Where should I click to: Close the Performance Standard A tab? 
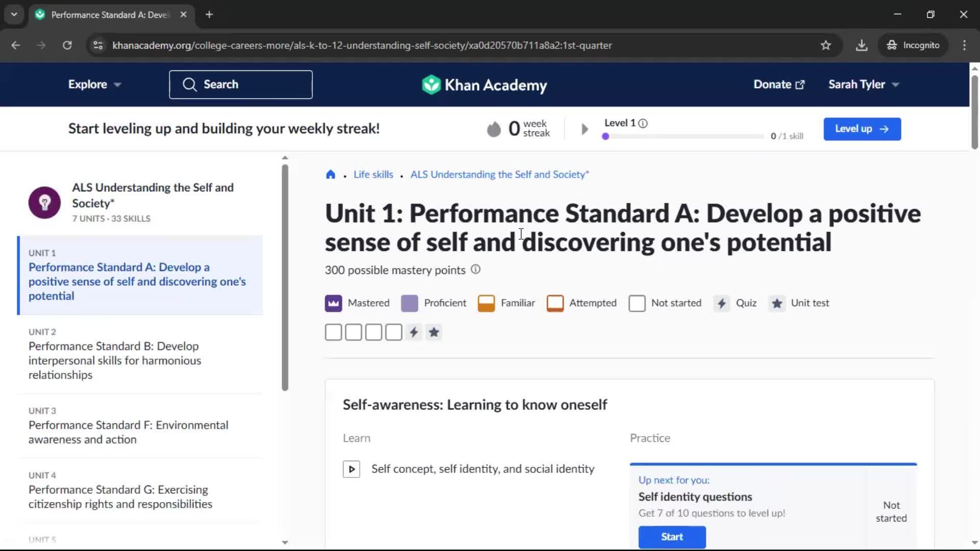[183, 15]
